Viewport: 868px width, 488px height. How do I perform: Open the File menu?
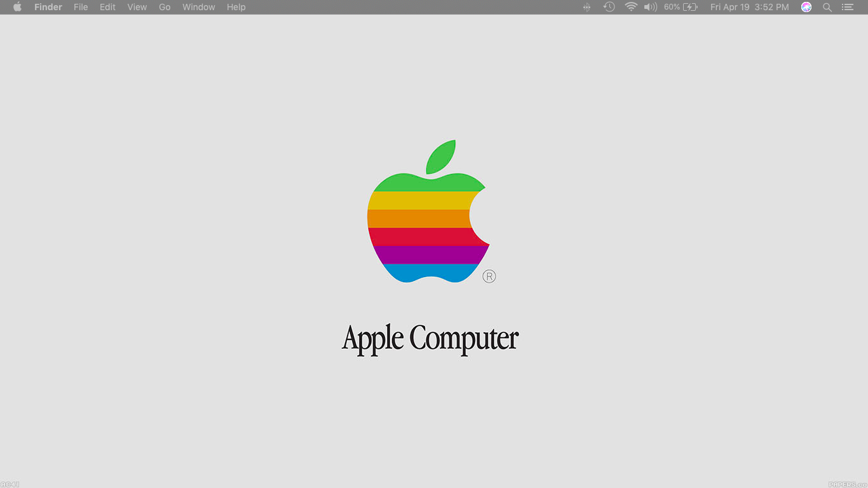(x=81, y=7)
